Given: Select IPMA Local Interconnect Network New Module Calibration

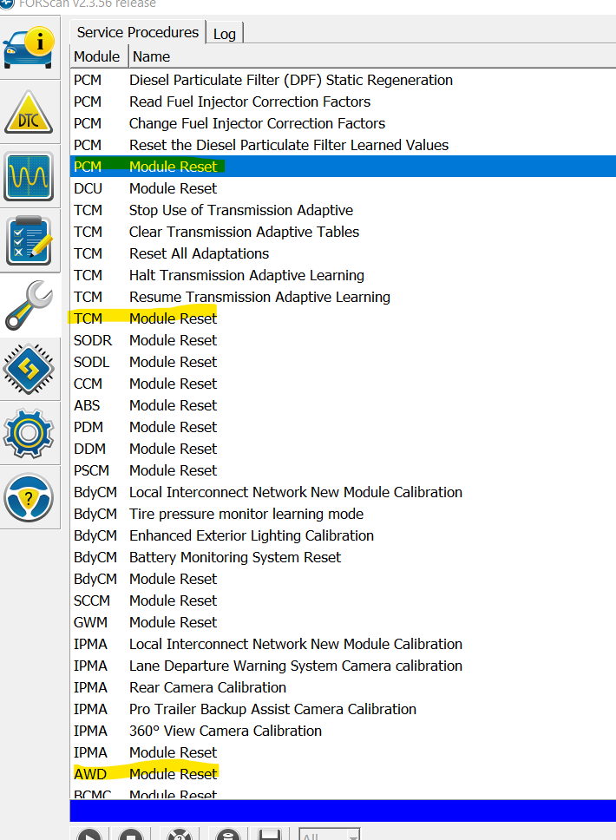Looking at the screenshot, I should click(343, 644).
